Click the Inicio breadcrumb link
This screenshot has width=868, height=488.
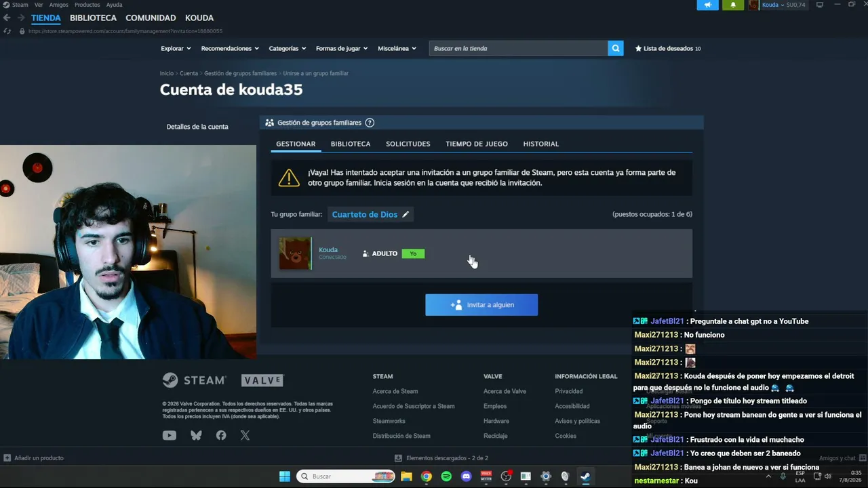tap(167, 73)
